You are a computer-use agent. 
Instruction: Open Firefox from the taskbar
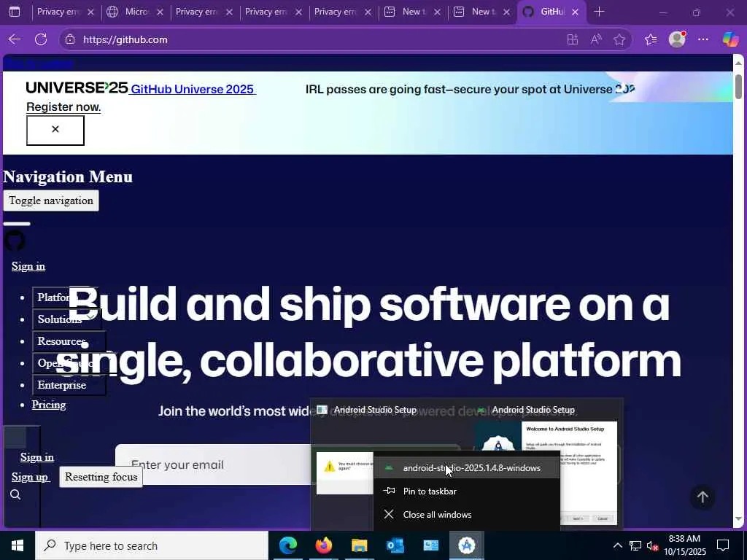[x=323, y=545]
